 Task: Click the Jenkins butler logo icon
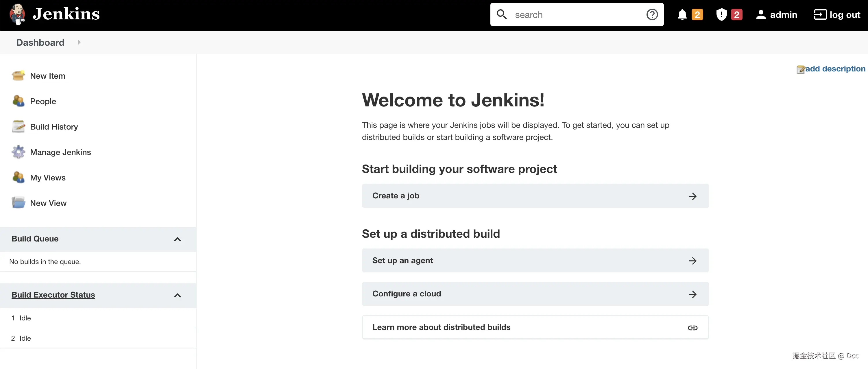tap(18, 14)
